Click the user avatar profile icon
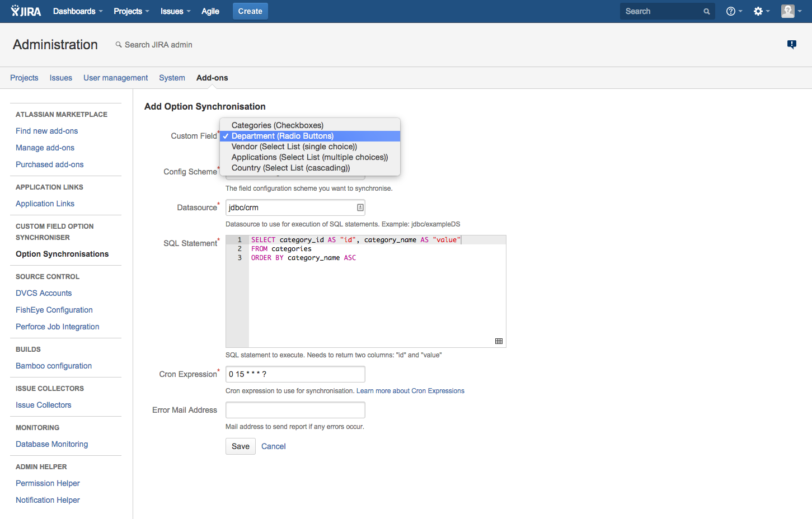The image size is (812, 519). (788, 11)
